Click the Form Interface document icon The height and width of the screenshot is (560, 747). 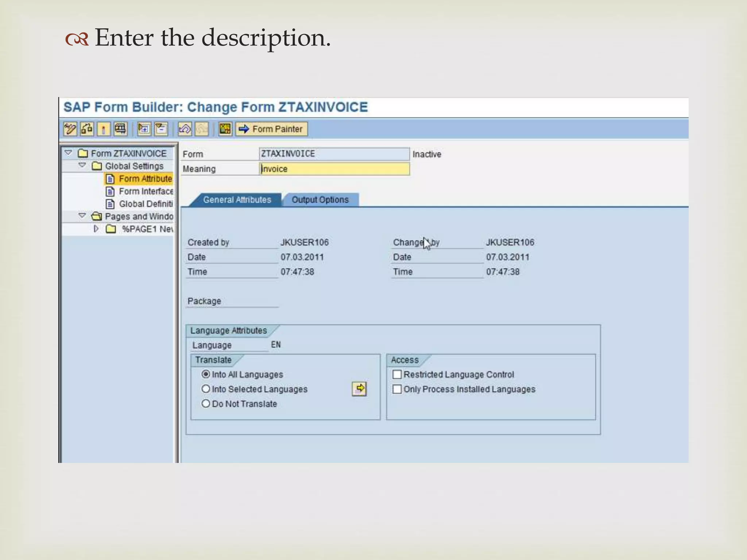(x=110, y=191)
